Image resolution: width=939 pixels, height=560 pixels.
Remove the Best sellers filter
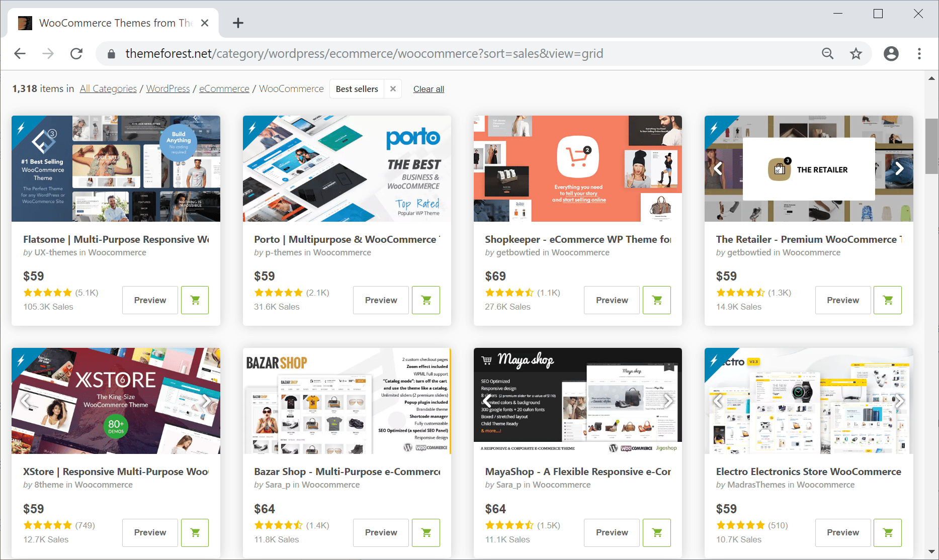(393, 88)
